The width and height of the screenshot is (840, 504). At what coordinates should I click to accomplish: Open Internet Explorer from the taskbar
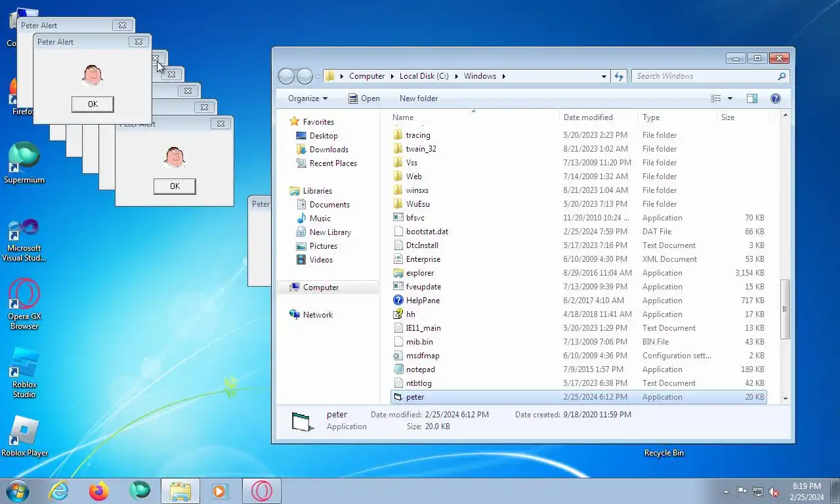coord(59,491)
